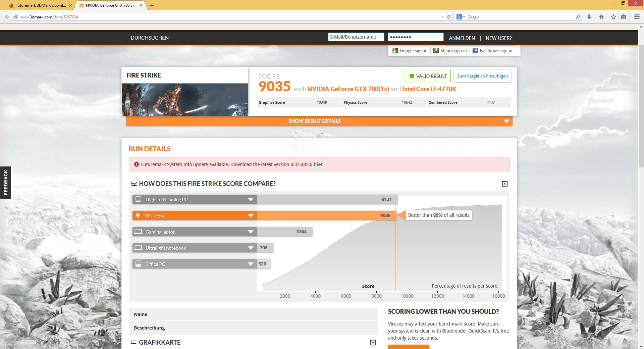This screenshot has width=644, height=349.
Task: Expand High End Gaming PC dropdown
Action: 251,200
